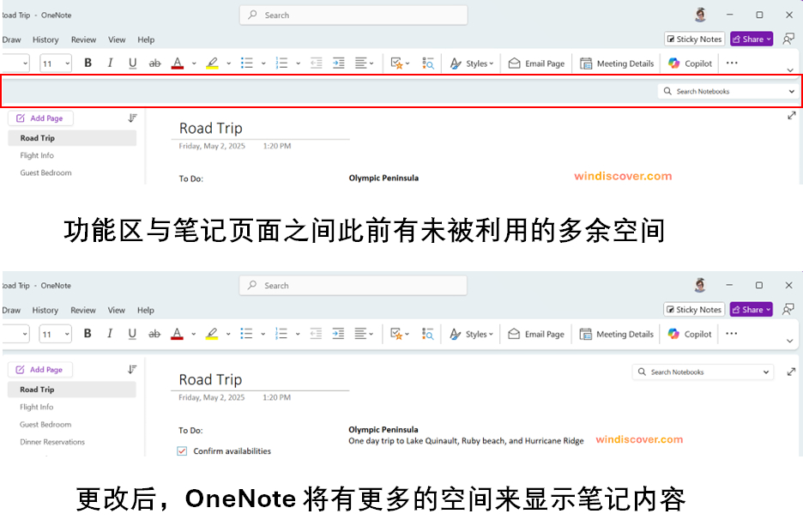
Task: Click Find Tags icon in bottom window
Action: coord(427,333)
